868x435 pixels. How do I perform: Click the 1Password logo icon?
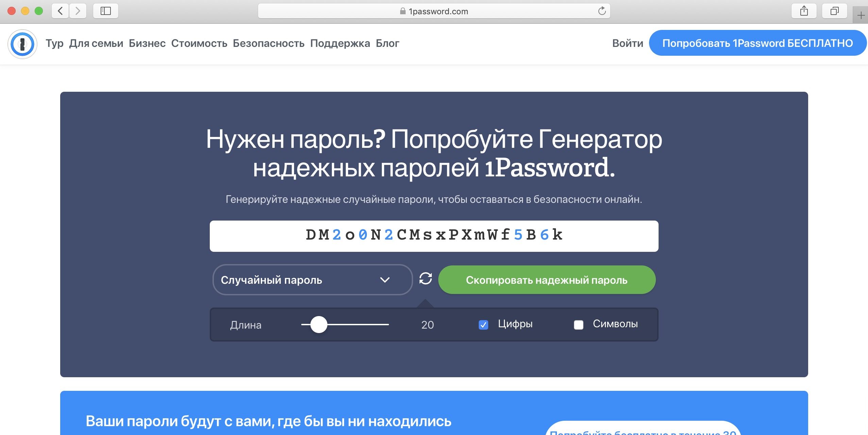[22, 44]
